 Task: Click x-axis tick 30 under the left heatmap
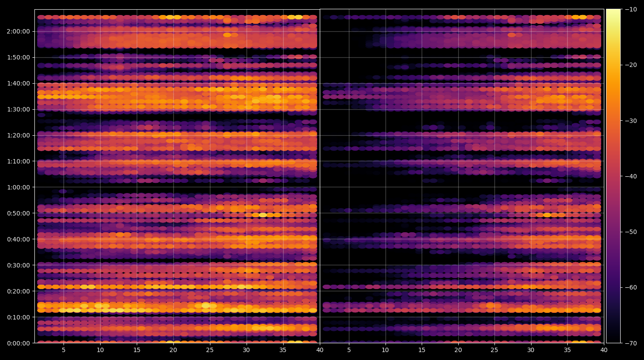246,350
